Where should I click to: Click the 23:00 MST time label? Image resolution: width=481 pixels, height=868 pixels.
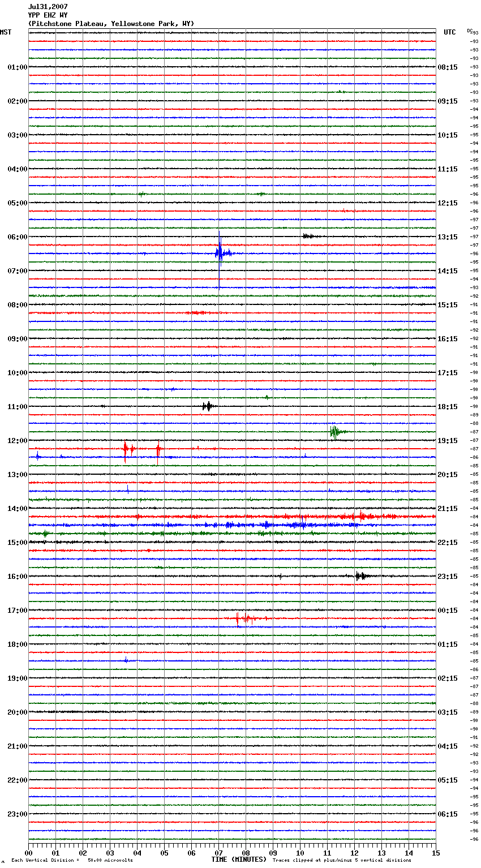18,814
